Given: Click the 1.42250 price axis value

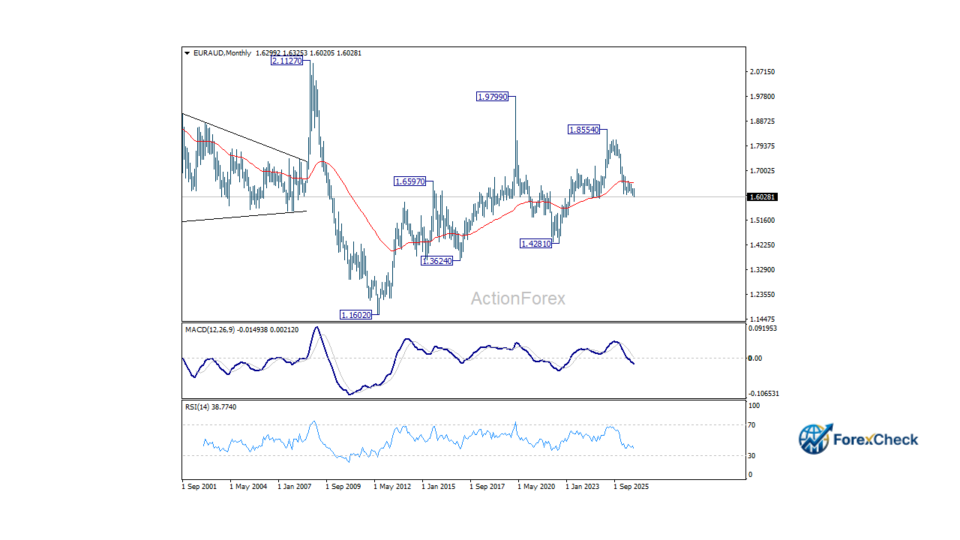Looking at the screenshot, I should [762, 245].
